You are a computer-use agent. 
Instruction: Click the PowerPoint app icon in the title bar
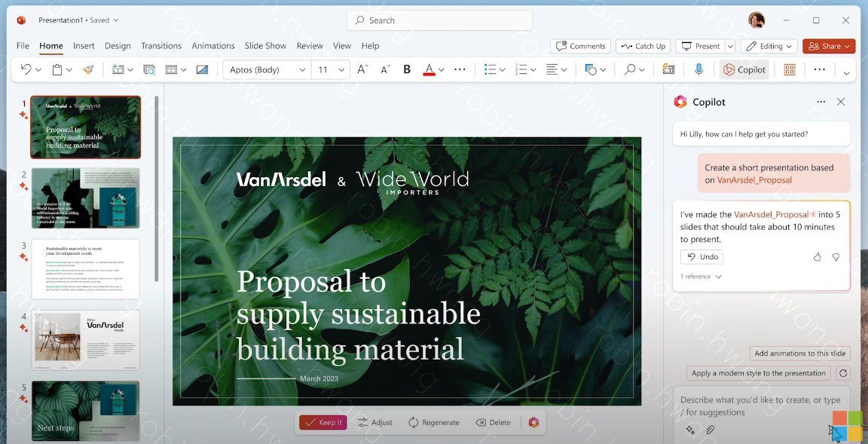pos(21,20)
